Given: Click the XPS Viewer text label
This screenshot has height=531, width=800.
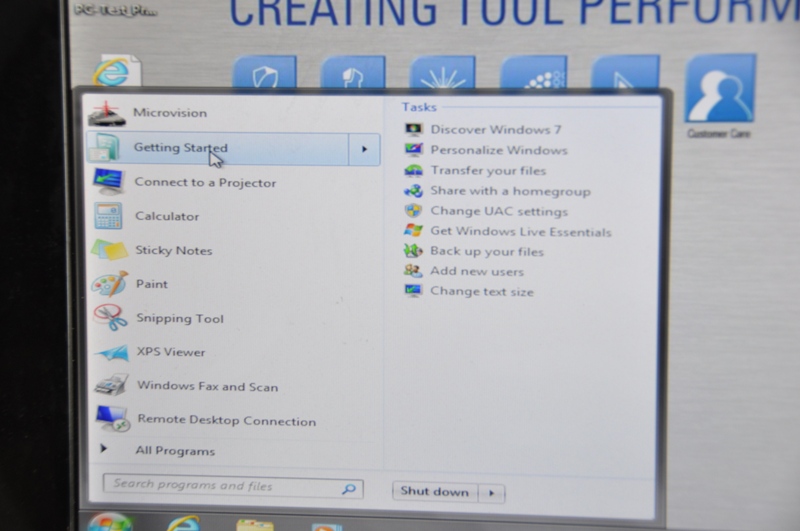Looking at the screenshot, I should (170, 352).
